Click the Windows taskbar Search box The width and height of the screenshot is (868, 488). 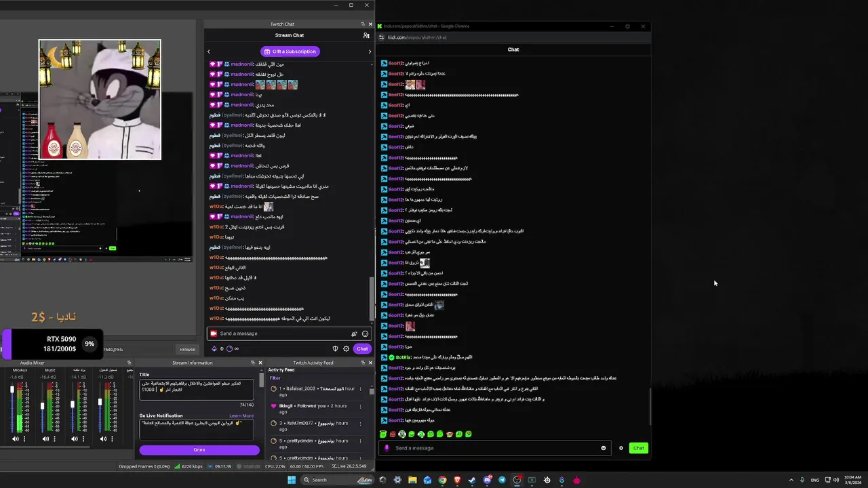coord(337,480)
